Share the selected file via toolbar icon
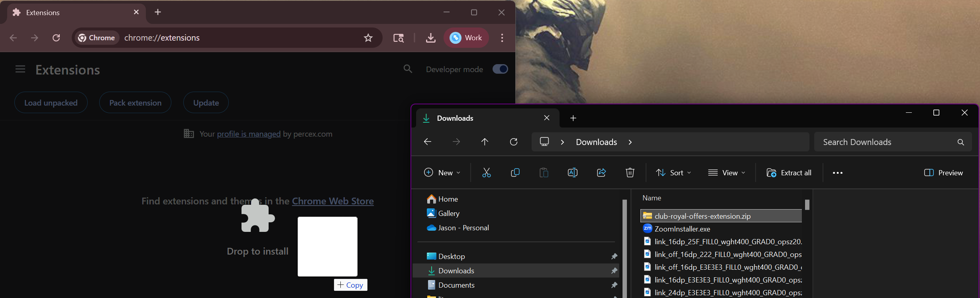 601,173
